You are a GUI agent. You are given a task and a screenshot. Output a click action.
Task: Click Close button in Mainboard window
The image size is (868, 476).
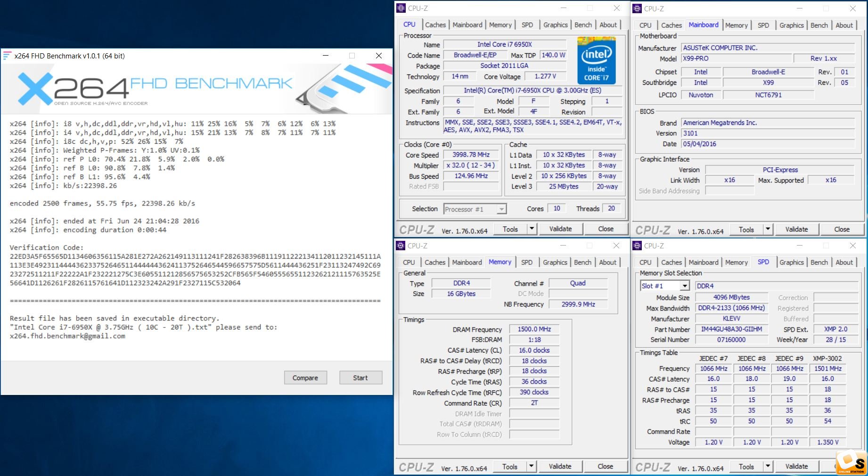point(842,230)
